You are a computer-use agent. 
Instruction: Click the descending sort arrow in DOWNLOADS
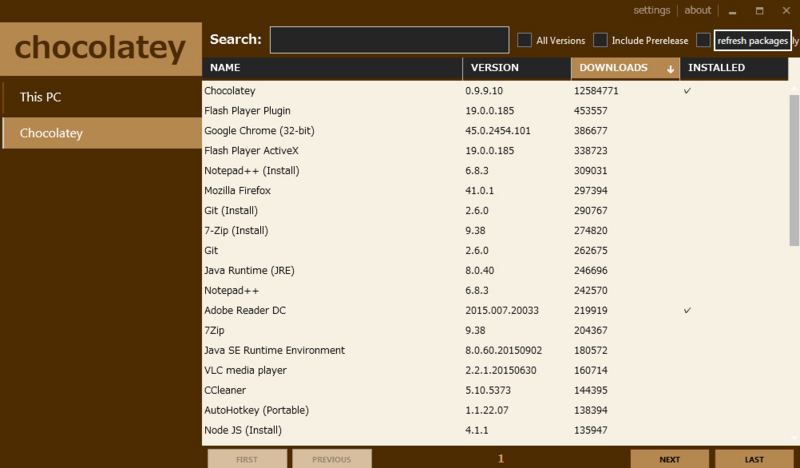coord(670,69)
